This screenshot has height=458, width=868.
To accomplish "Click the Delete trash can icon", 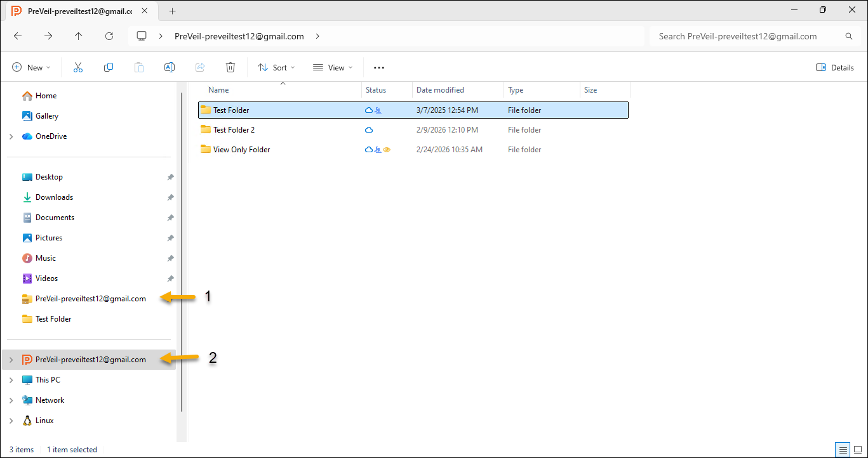I will coord(230,67).
